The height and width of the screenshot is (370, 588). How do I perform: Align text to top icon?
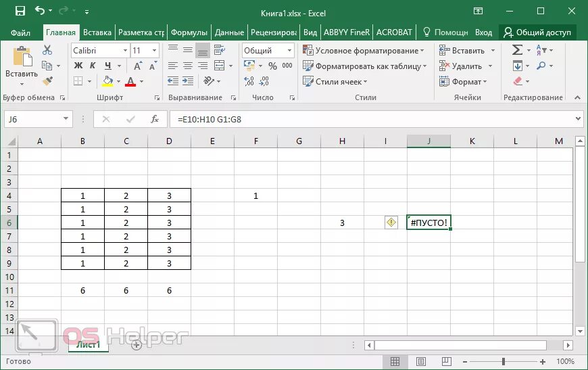173,50
